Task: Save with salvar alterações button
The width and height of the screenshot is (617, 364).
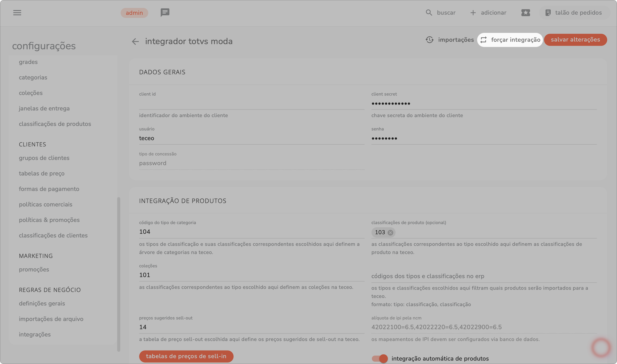Action: tap(575, 40)
